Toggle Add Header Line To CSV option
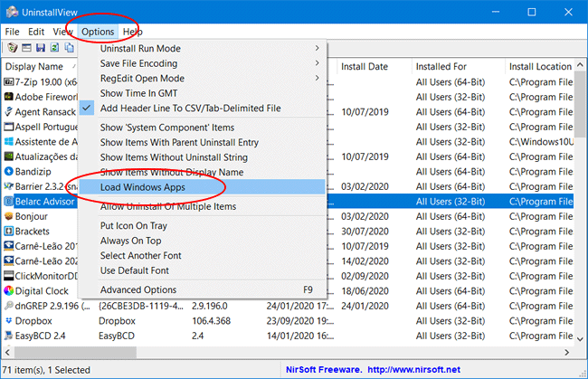 coord(190,109)
